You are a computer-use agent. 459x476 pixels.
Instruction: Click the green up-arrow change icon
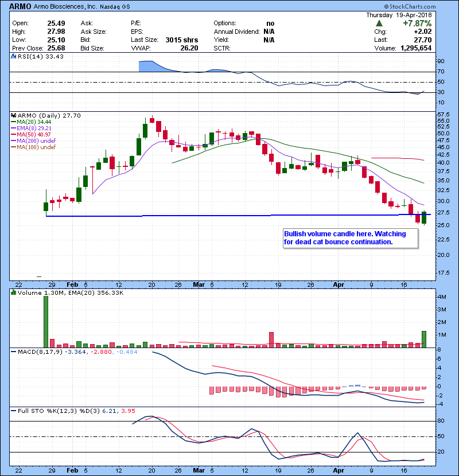[379, 24]
